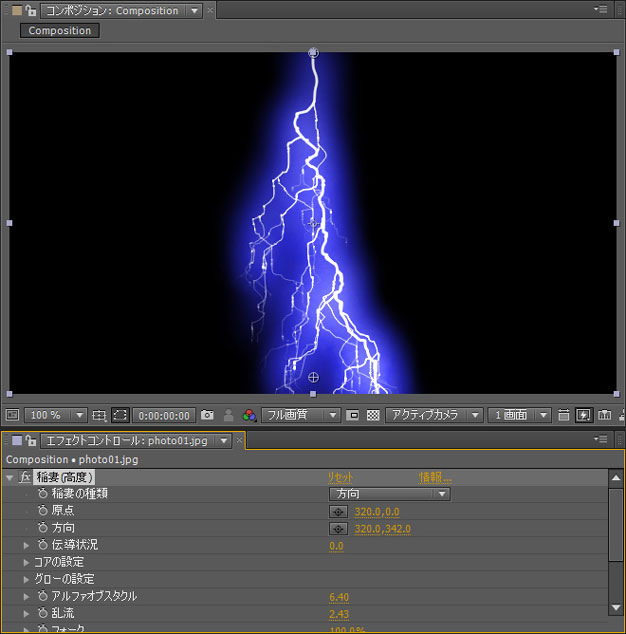The height and width of the screenshot is (634, 626).
Task: Open the Effect Controls panel options menu icon
Action: 601,439
